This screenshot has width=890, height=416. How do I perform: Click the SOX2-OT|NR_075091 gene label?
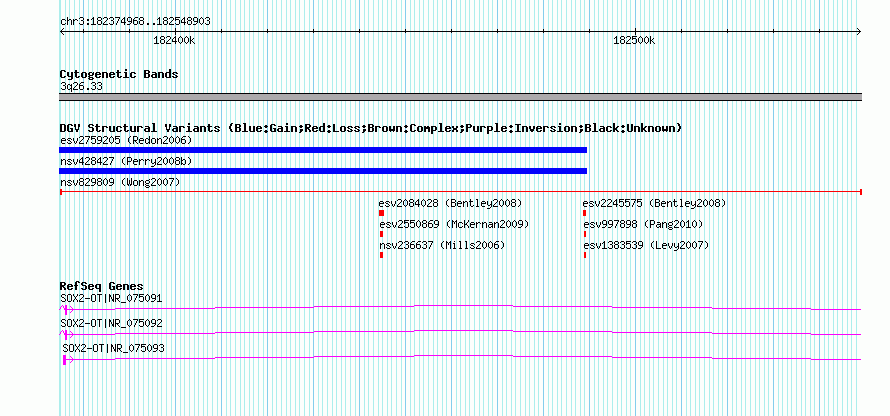pyautogui.click(x=111, y=299)
